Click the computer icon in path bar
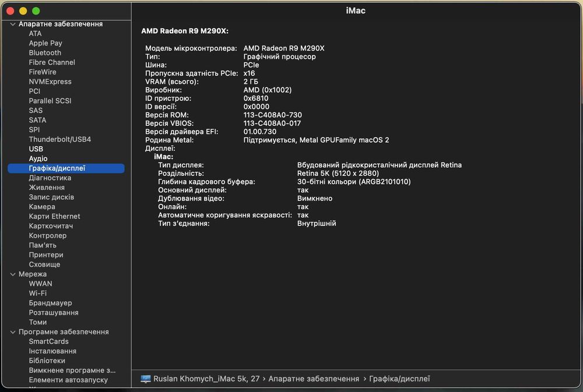The image size is (583, 392). (x=146, y=379)
